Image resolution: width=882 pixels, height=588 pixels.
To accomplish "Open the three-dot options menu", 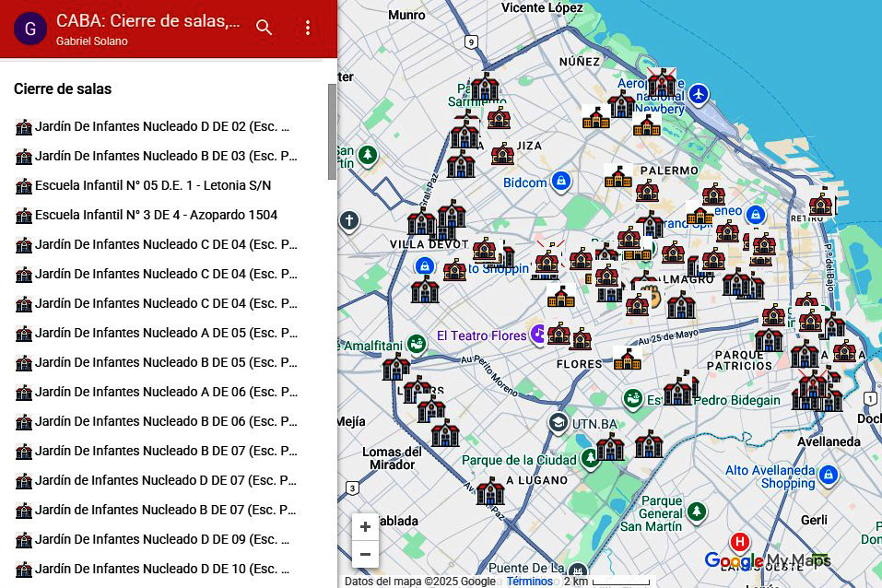I will (x=308, y=28).
